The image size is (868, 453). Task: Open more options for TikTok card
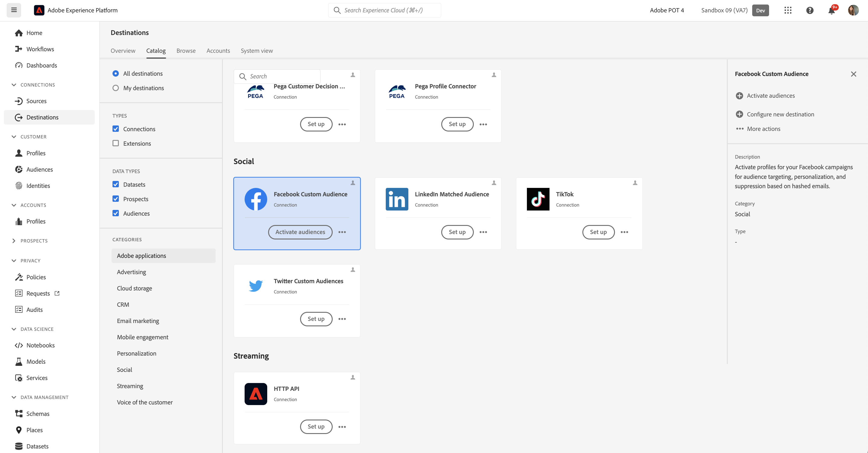(x=624, y=232)
